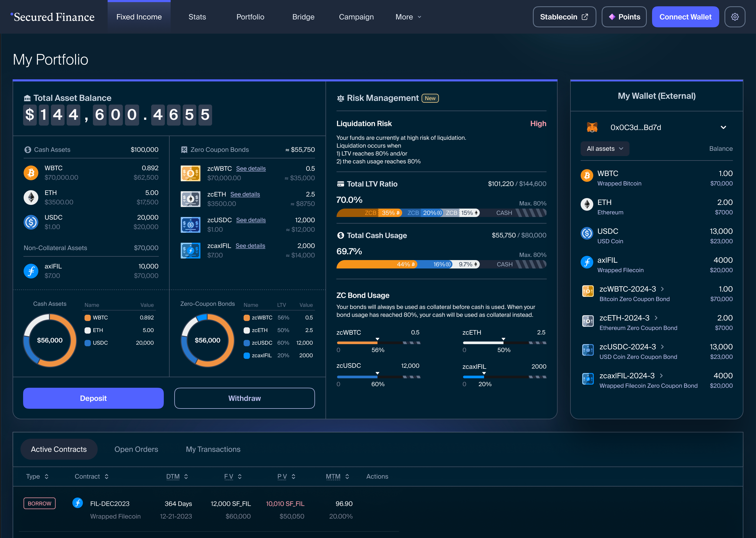The width and height of the screenshot is (756, 538).
Task: Click the USDC coin icon in Cash Assets
Action: click(x=31, y=222)
